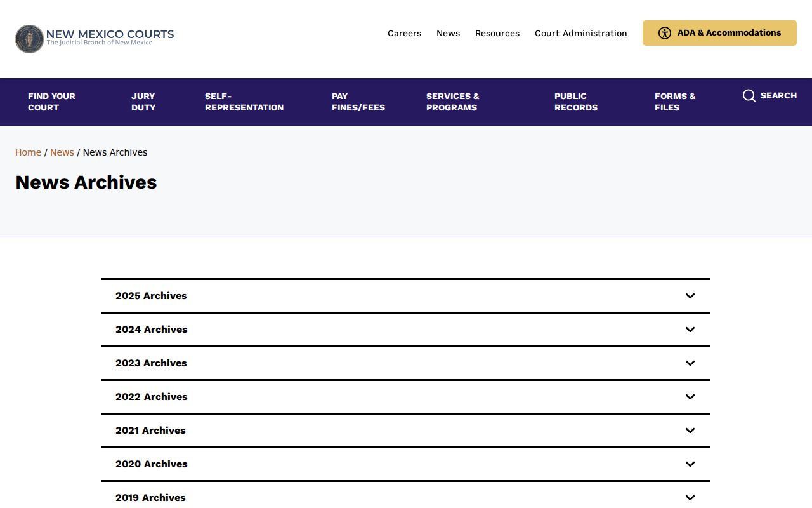Click the News breadcrumb link
The height and width of the screenshot is (508, 812).
62,152
